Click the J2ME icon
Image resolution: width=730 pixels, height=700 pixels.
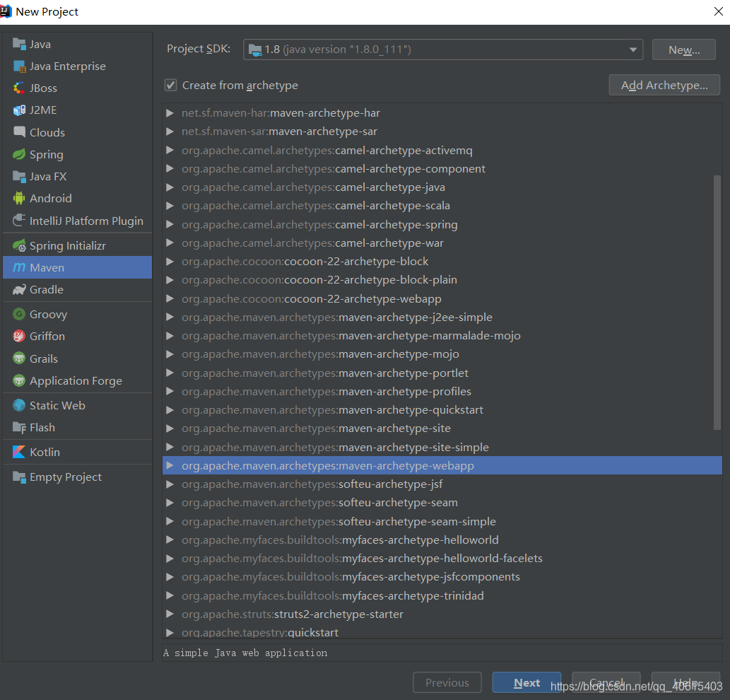(19, 110)
